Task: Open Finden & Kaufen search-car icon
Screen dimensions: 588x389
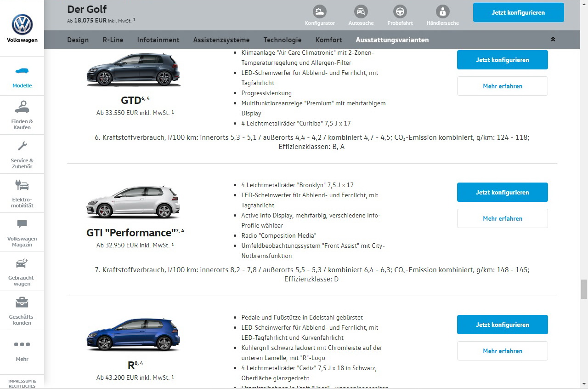Action: (22, 107)
